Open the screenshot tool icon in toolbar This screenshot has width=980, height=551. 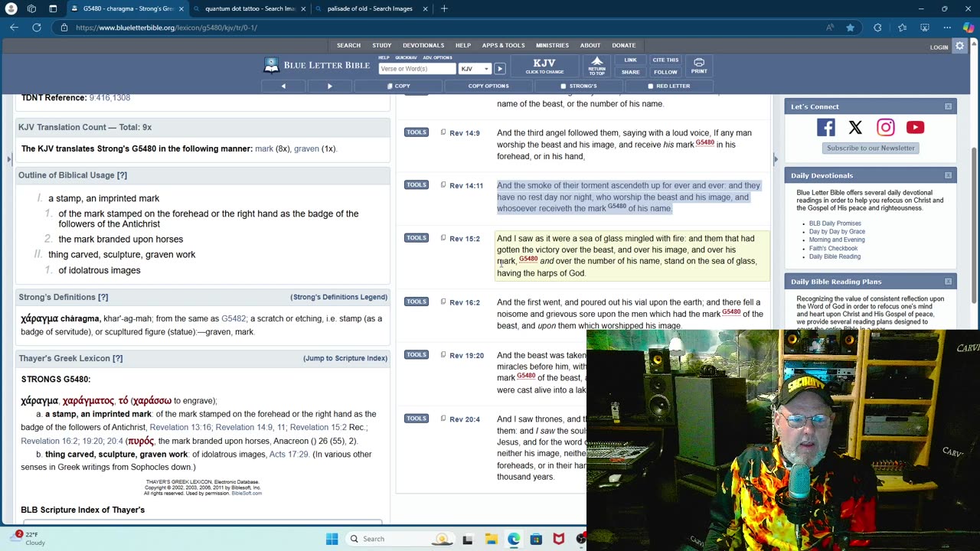coord(924,28)
